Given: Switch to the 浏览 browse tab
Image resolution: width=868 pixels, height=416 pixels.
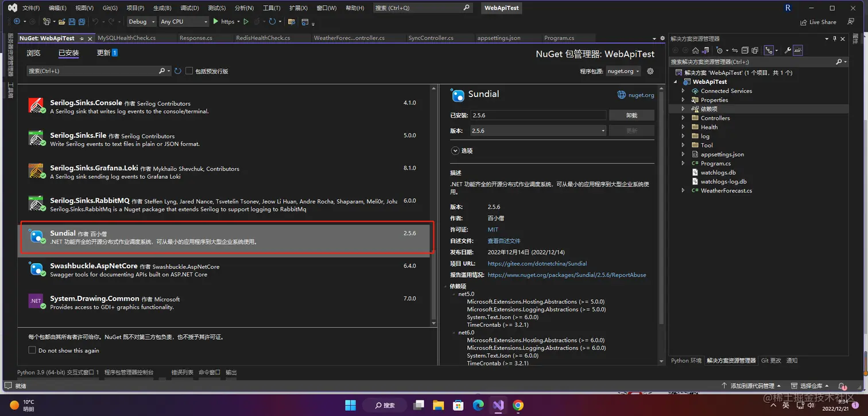Looking at the screenshot, I should tap(33, 53).
